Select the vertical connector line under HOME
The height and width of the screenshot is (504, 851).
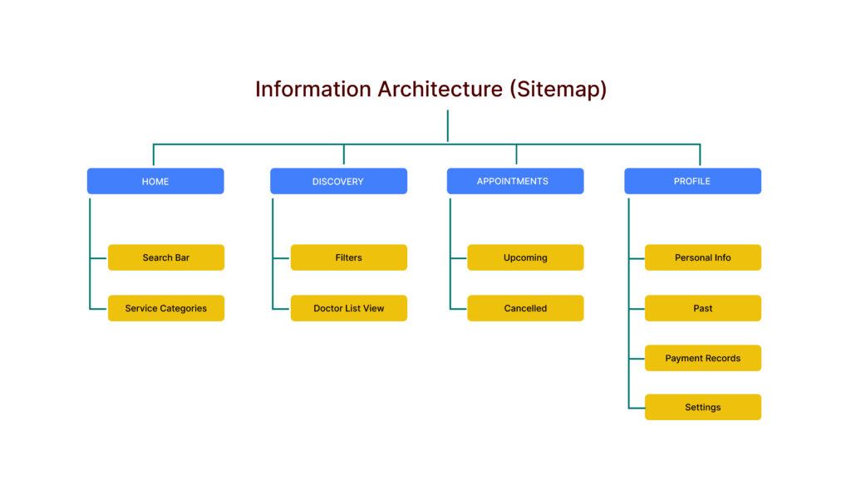[90, 224]
